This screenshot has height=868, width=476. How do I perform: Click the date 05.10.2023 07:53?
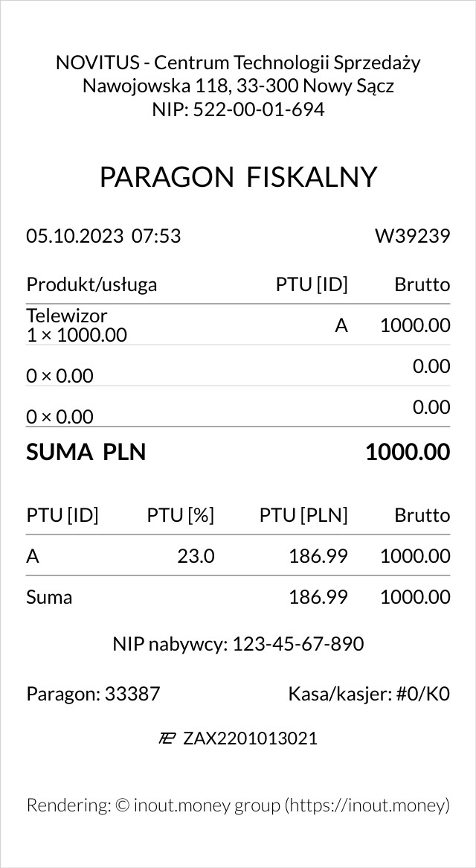point(103,236)
